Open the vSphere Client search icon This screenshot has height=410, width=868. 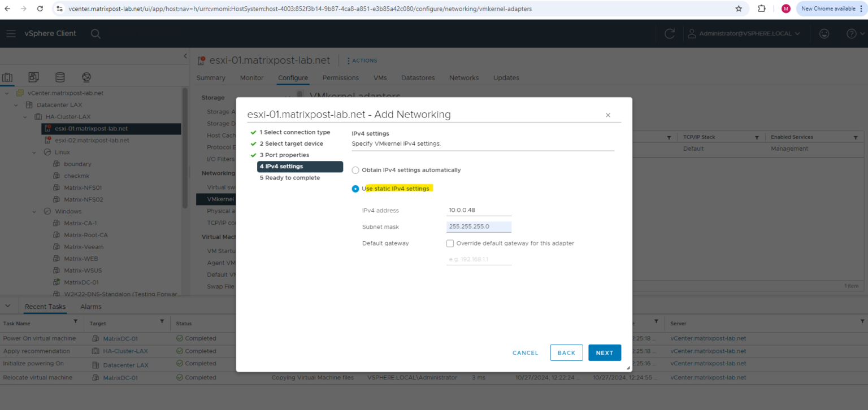(x=96, y=33)
